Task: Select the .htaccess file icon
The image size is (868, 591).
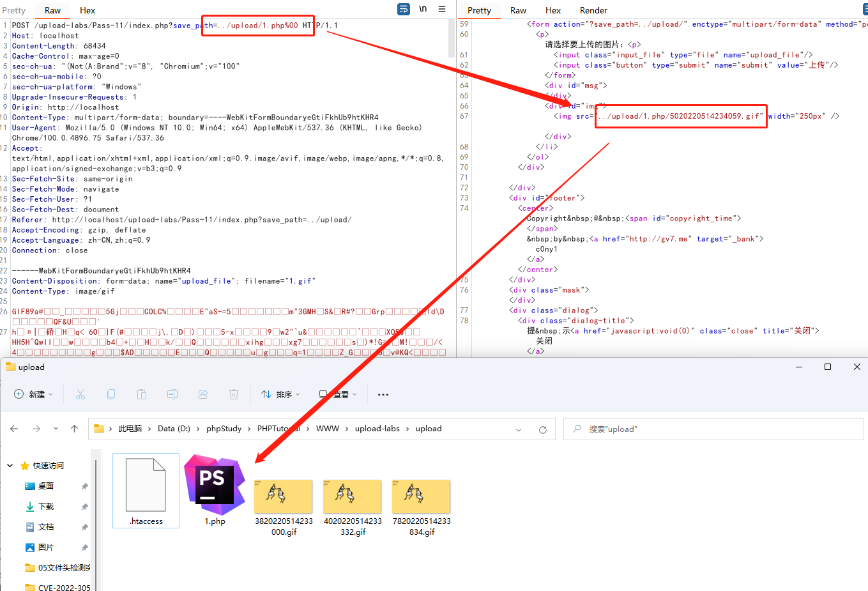Action: point(146,485)
